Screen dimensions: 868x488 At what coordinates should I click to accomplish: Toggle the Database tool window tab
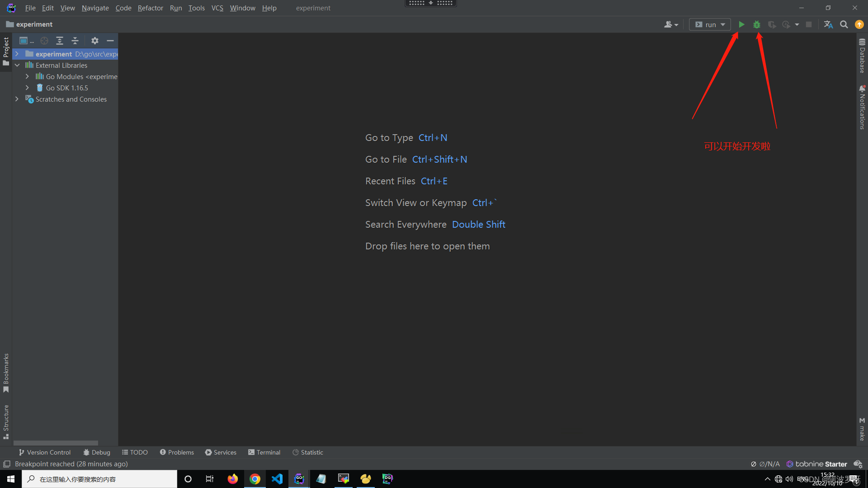click(862, 56)
